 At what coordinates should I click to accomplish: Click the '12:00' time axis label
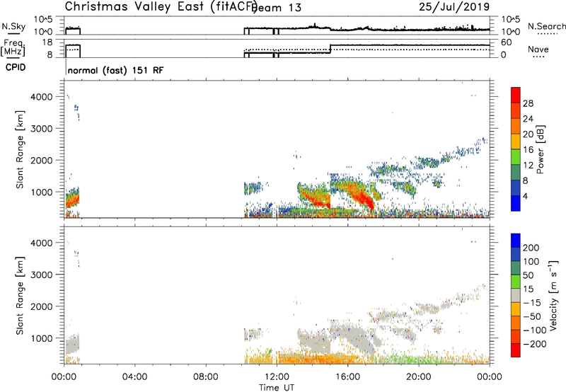coord(277,377)
